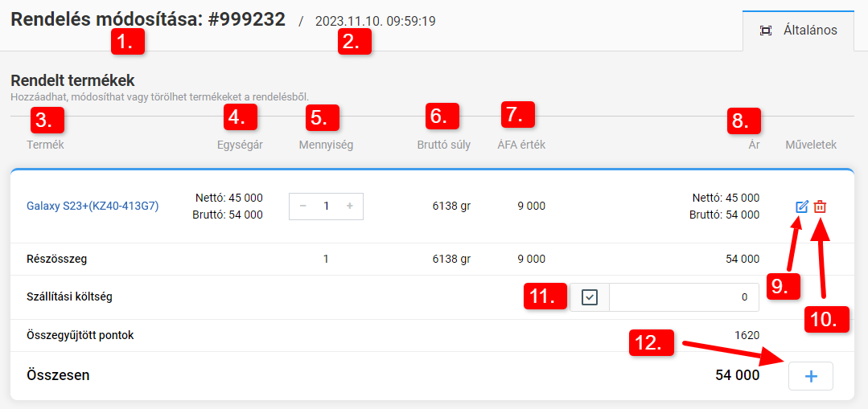Click the Szállítási költség row label
The height and width of the screenshot is (409, 868).
pyautogui.click(x=70, y=297)
